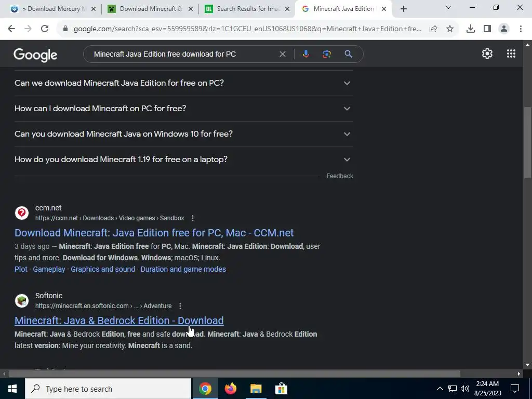Open the Plot sitelink

click(21, 269)
